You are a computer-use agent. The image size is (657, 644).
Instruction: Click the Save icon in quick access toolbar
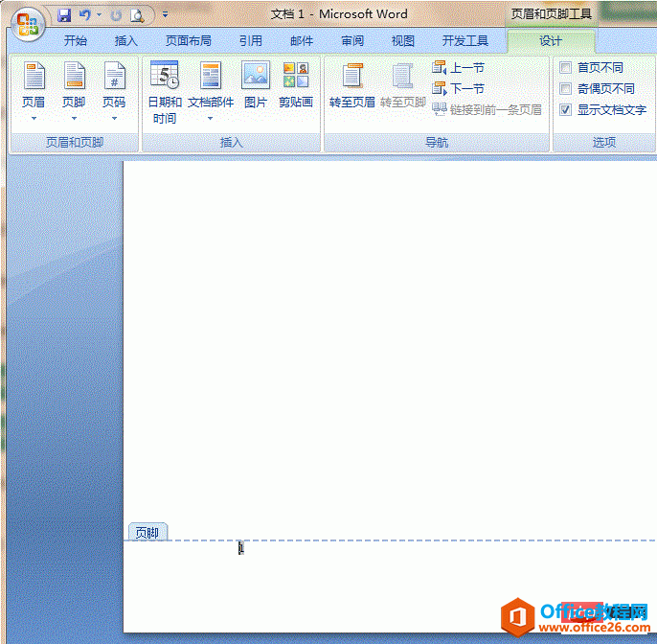64,15
